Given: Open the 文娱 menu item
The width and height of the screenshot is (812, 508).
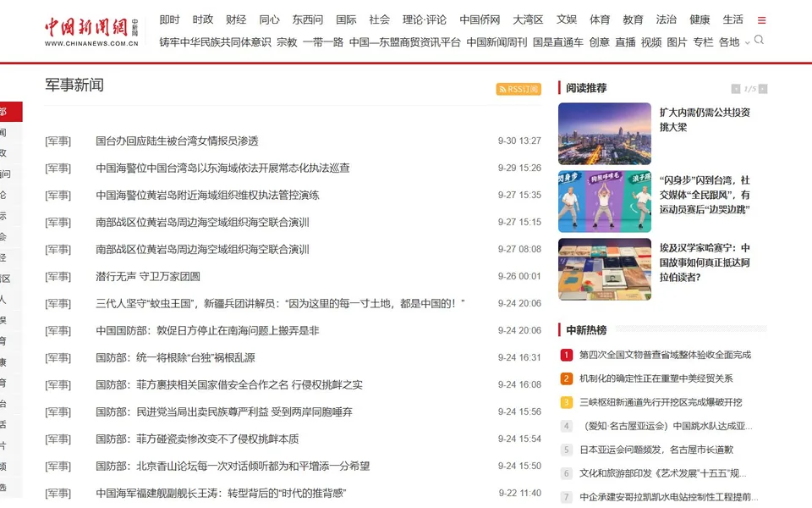Looking at the screenshot, I should tap(567, 19).
